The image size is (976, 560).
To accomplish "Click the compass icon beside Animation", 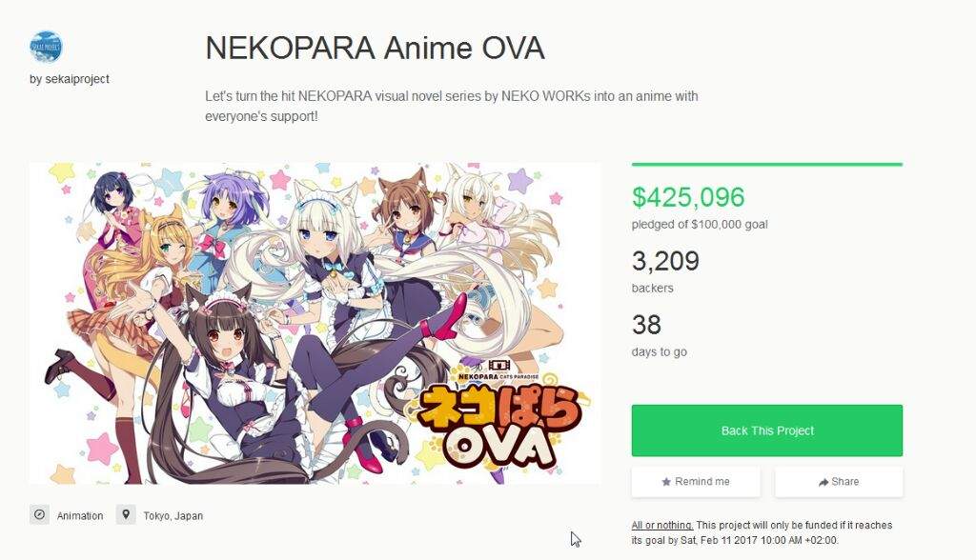I will (39, 514).
